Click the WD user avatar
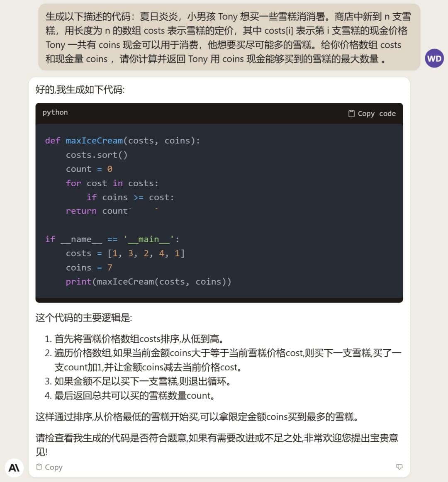 [434, 58]
